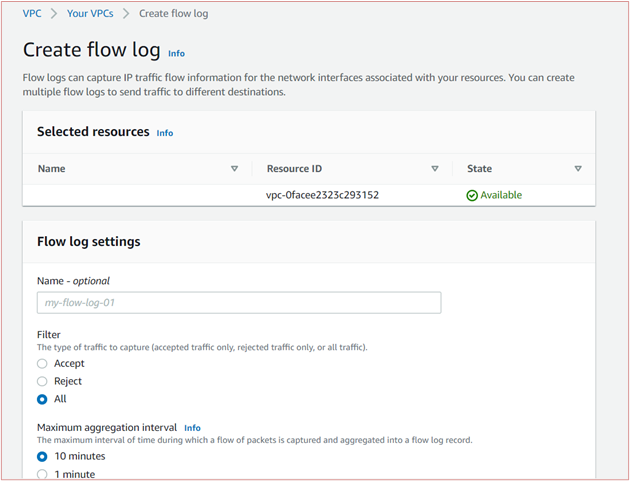Choose the 10 minutes aggregation interval
This screenshot has width=630, height=481.
click(x=42, y=456)
